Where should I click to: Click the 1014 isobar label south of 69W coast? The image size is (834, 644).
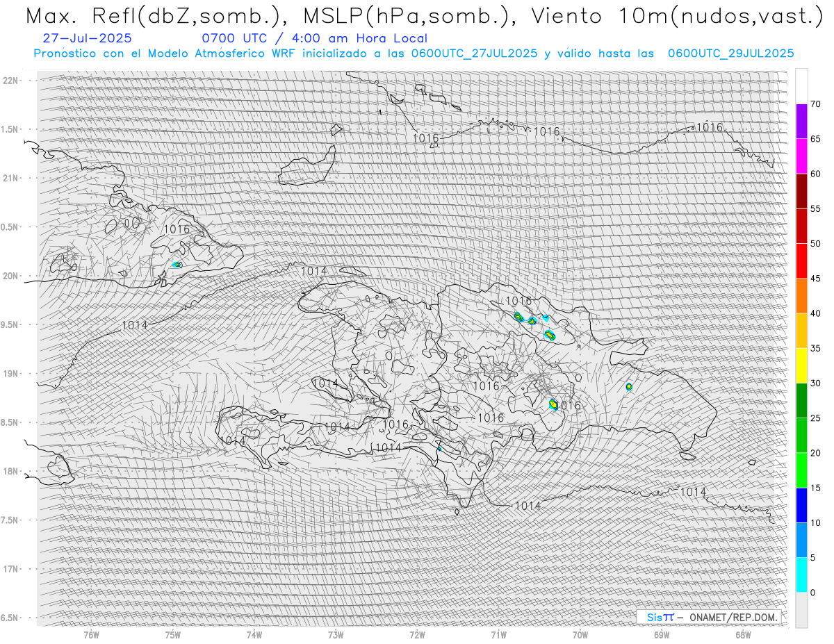coord(693,492)
